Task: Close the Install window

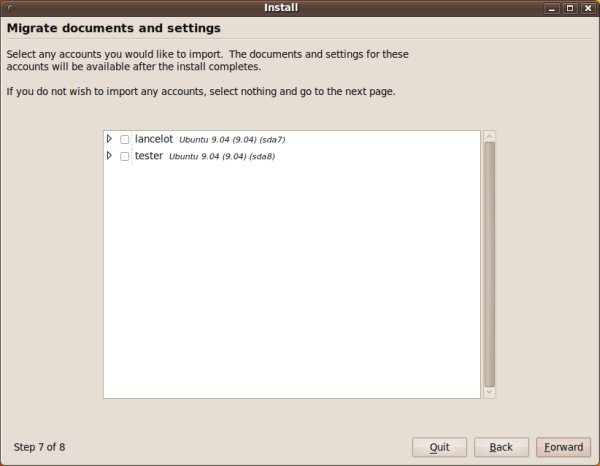Action: pos(588,8)
